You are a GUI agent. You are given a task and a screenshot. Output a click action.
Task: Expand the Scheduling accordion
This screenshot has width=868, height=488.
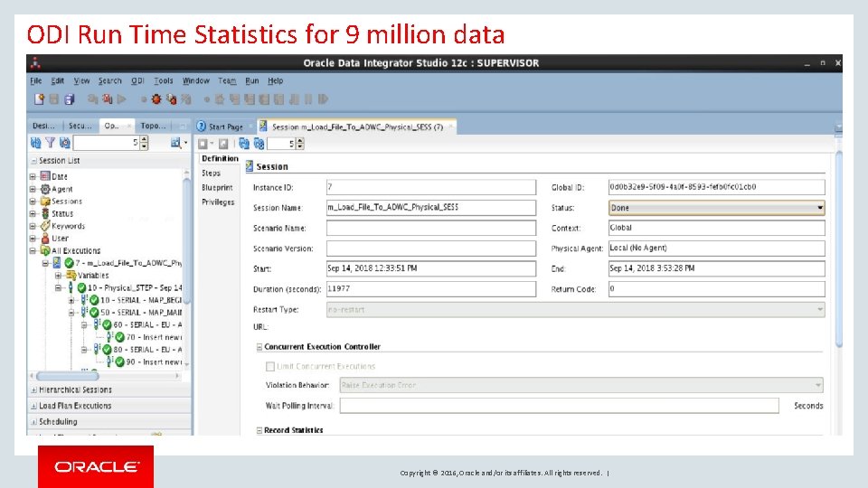coord(109,422)
